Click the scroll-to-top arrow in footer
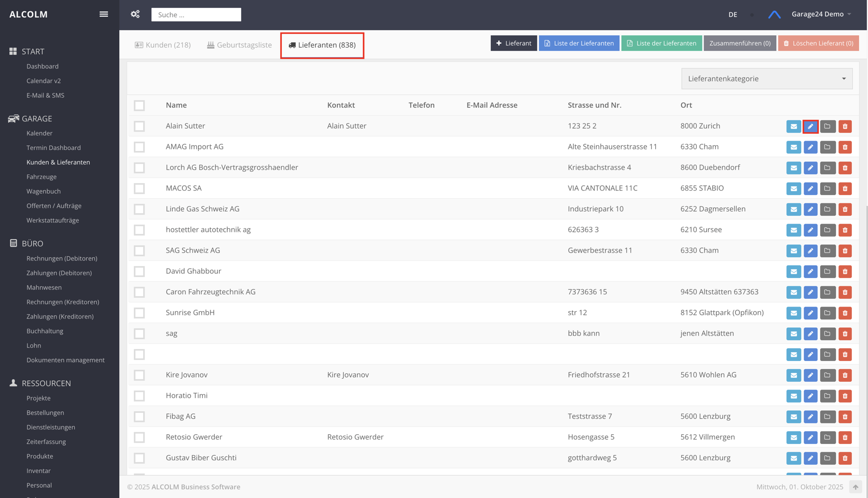The height and width of the screenshot is (498, 868). (855, 487)
